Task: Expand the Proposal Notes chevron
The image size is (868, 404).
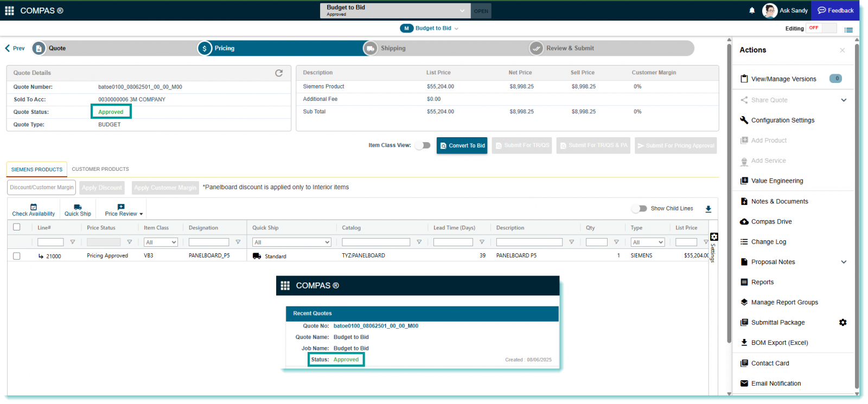Action: [844, 262]
